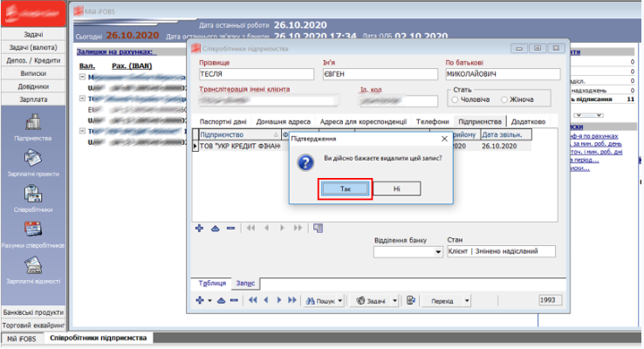Open the Пошук dropdown arrow
The width and height of the screenshot is (644, 349).
340,301
